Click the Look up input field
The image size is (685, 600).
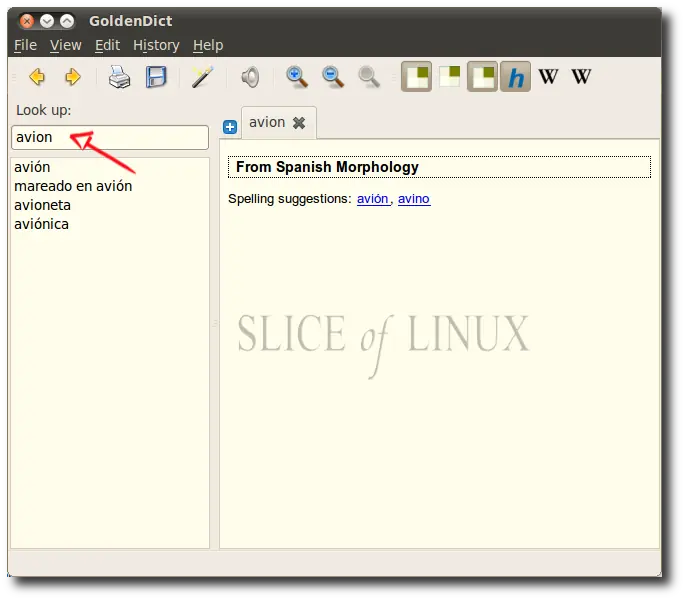click(110, 137)
